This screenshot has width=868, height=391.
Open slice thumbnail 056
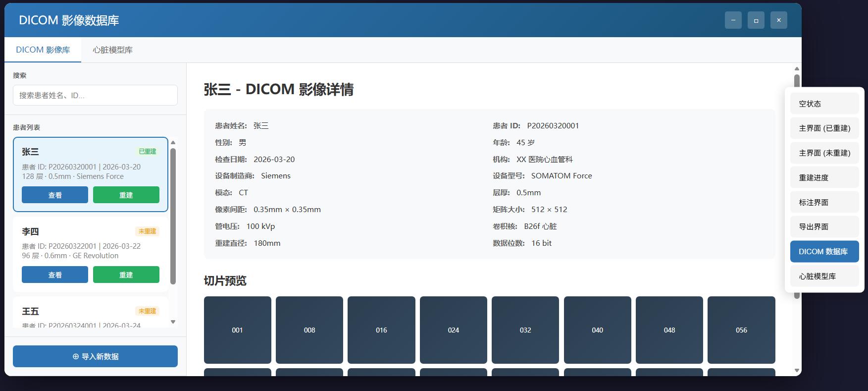pos(741,330)
